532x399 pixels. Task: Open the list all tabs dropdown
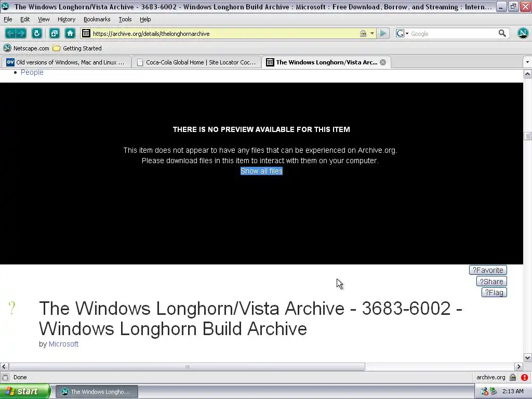click(527, 62)
